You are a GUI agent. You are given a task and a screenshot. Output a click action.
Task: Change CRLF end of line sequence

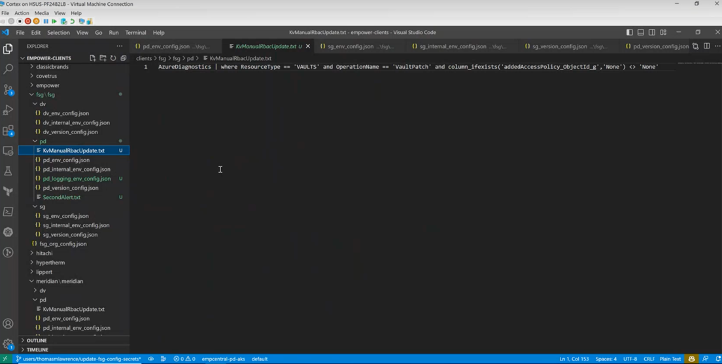click(649, 359)
